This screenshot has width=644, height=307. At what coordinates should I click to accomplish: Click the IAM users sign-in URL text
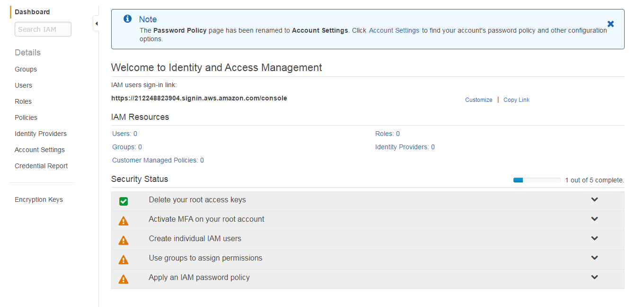tap(199, 99)
